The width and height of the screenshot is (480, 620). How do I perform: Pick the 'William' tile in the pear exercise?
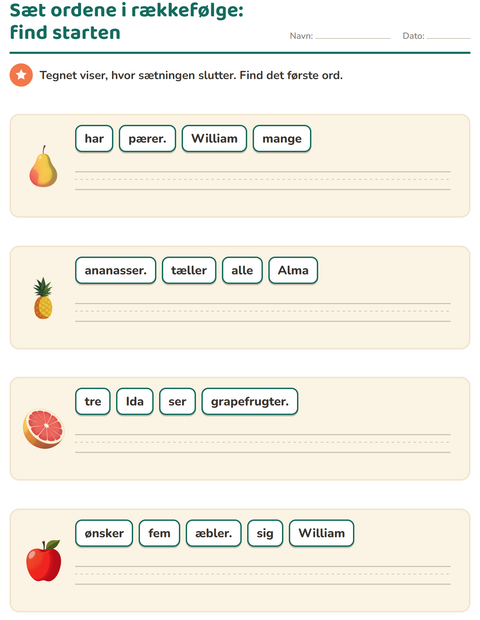tap(214, 138)
